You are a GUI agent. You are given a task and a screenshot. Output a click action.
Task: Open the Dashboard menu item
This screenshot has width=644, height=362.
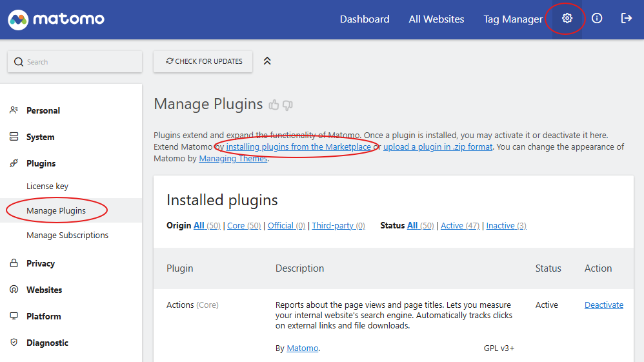[365, 19]
